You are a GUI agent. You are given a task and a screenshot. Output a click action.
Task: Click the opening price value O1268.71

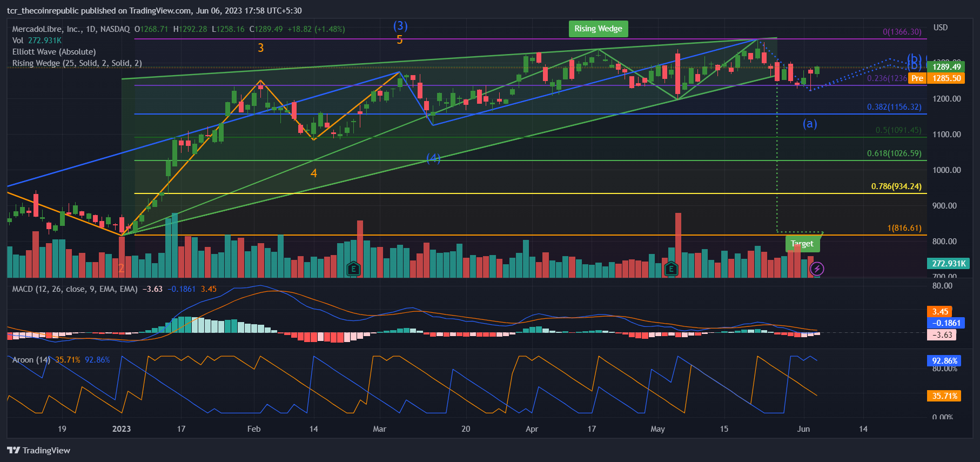[x=151, y=29]
